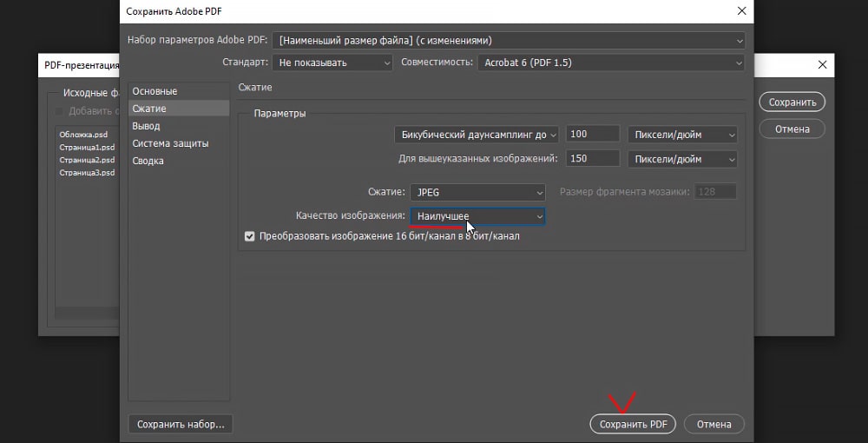Click the downsampling resolution field showing 100
The height and width of the screenshot is (443, 868).
tap(592, 135)
